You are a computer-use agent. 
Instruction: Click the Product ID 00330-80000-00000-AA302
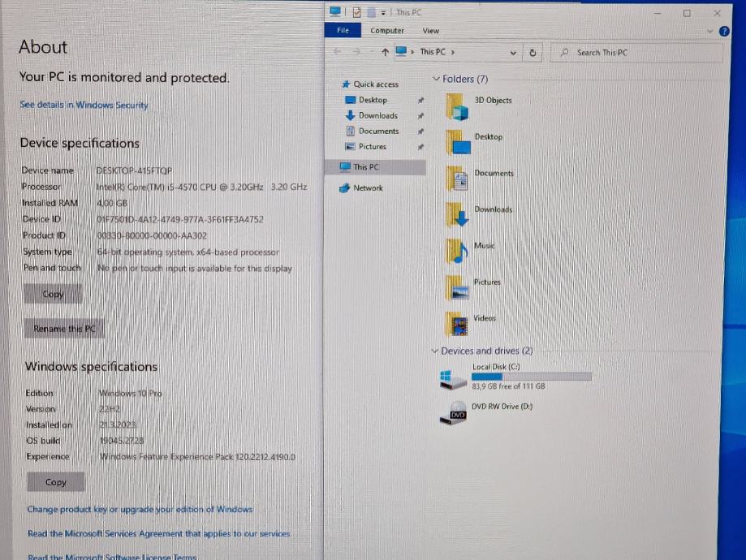click(x=152, y=235)
